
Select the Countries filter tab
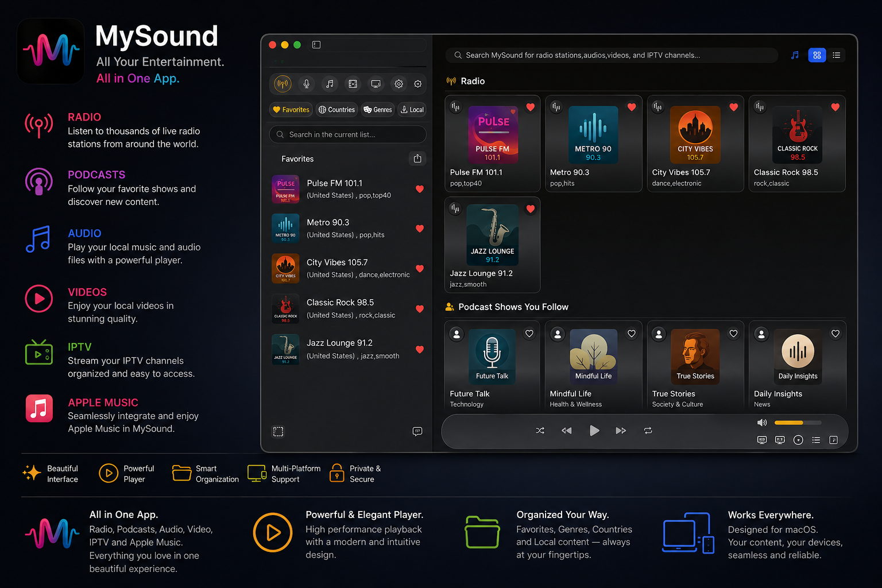pos(337,110)
